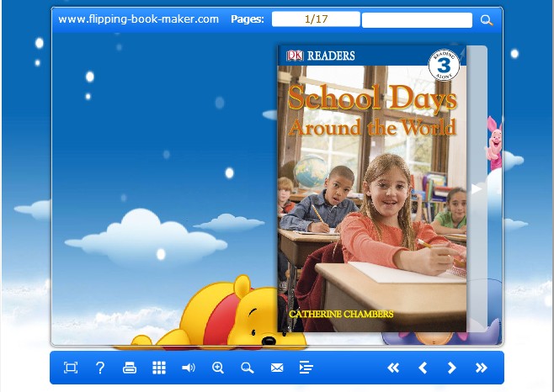Open the help question mark icon
The image size is (554, 392).
click(x=100, y=368)
